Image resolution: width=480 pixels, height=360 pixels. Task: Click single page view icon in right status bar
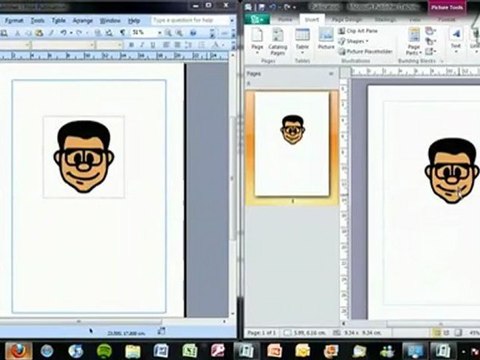436,332
